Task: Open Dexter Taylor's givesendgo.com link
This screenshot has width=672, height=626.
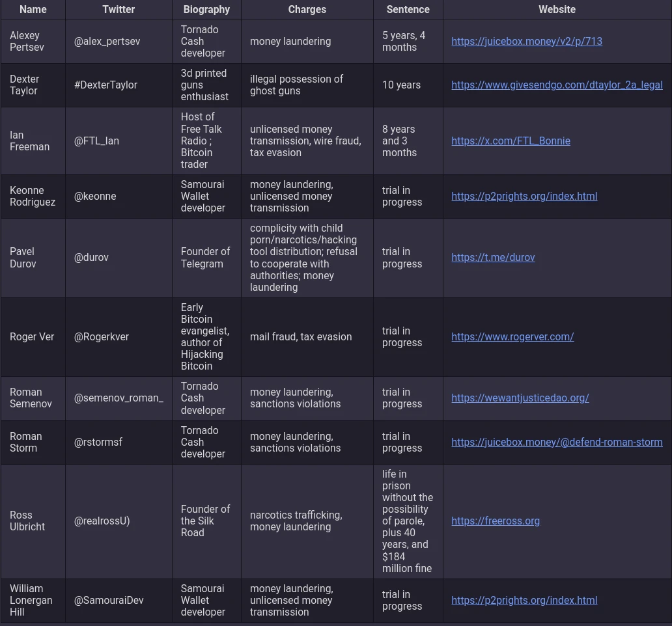Action: (557, 85)
